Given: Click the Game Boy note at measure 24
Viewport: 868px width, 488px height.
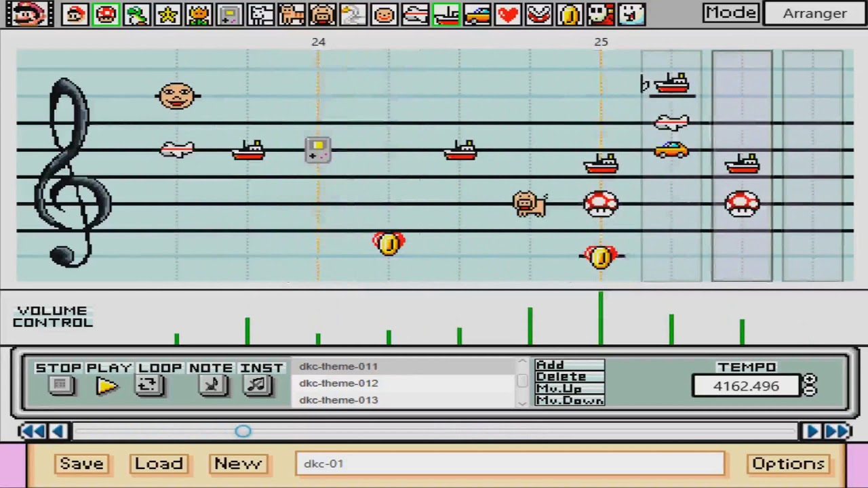Looking at the screenshot, I should [x=318, y=150].
